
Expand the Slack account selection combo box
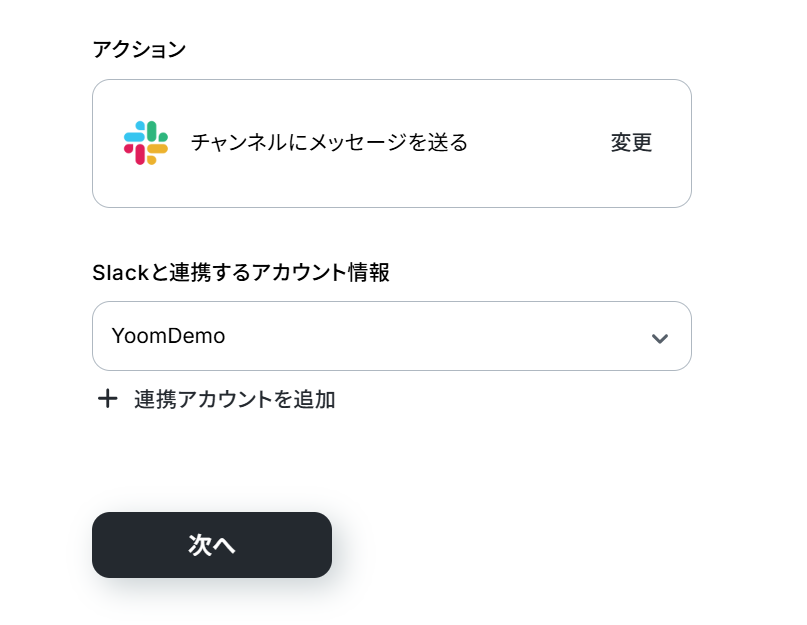point(392,336)
